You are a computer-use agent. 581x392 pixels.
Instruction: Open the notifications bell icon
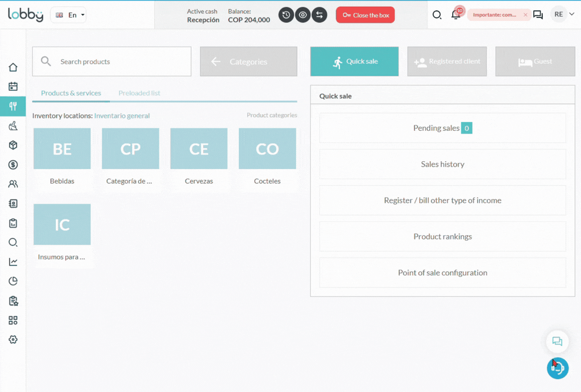pos(456,15)
